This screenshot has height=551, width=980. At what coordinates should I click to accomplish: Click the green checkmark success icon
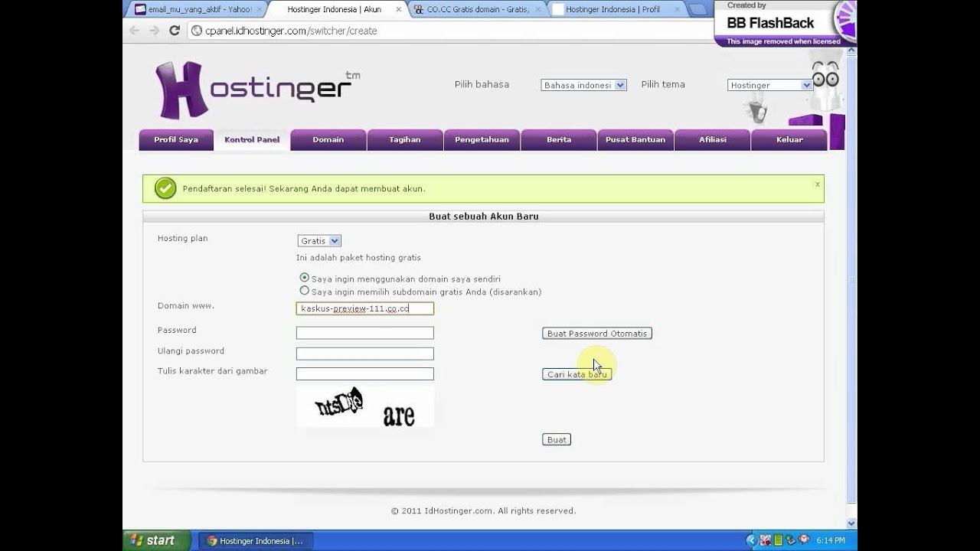(165, 188)
